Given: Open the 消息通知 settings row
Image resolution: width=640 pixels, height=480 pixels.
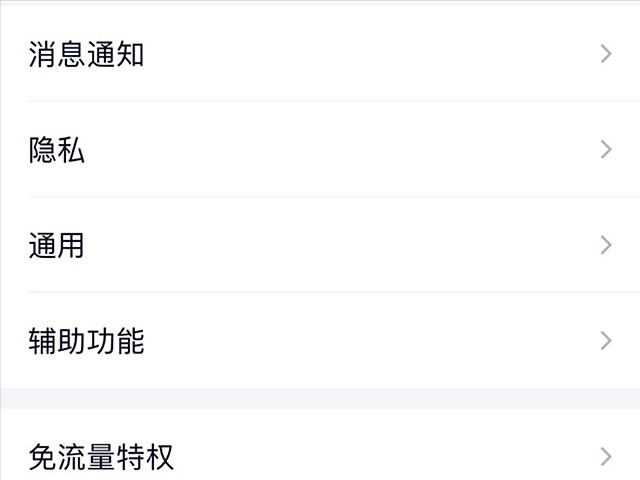Looking at the screenshot, I should coord(320,54).
